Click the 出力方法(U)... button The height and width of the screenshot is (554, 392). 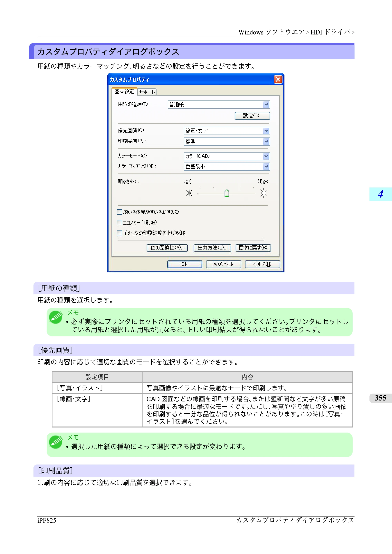[212, 248]
